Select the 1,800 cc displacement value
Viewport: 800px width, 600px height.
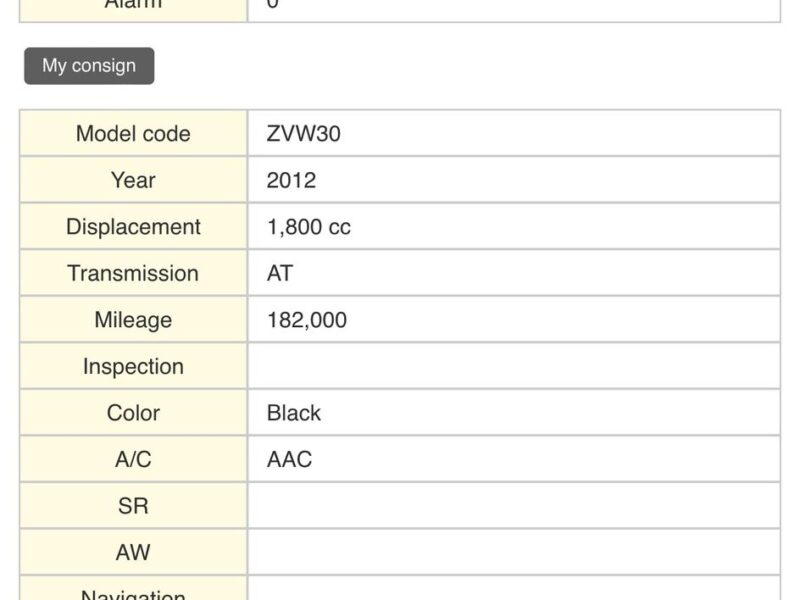click(308, 227)
